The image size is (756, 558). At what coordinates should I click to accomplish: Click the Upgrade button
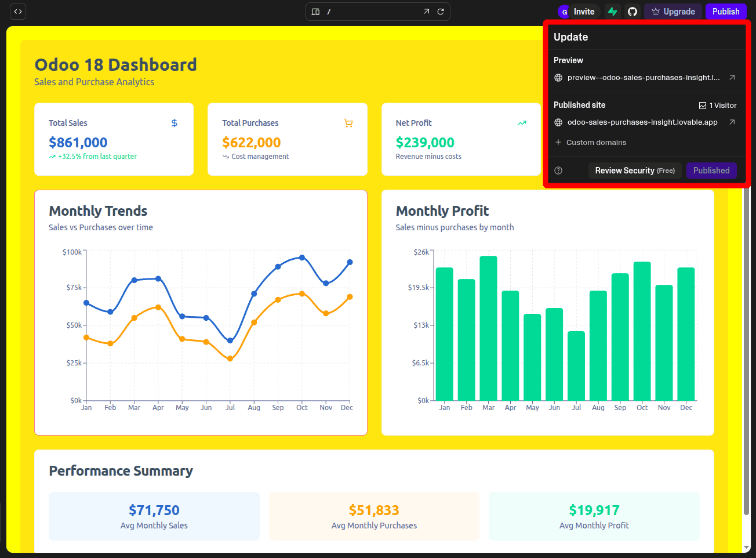pyautogui.click(x=673, y=12)
